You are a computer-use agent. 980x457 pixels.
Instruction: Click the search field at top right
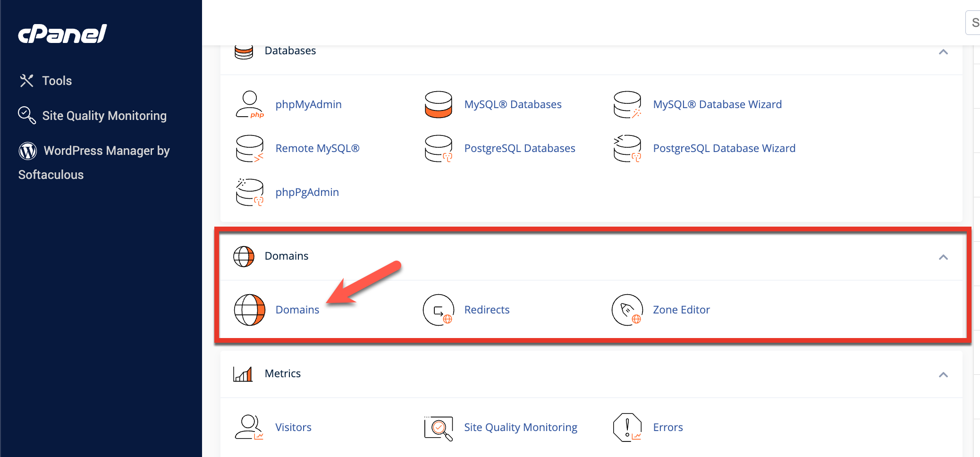[x=973, y=23]
